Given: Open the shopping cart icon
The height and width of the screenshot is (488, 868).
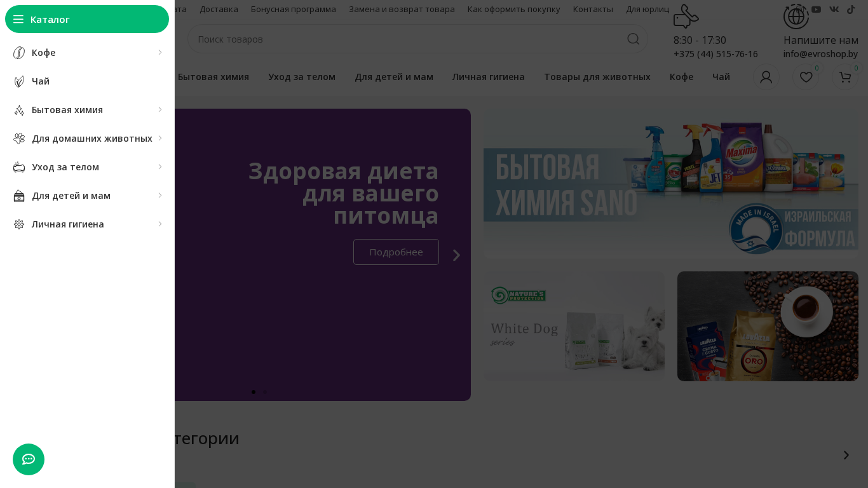Looking at the screenshot, I should [x=845, y=77].
